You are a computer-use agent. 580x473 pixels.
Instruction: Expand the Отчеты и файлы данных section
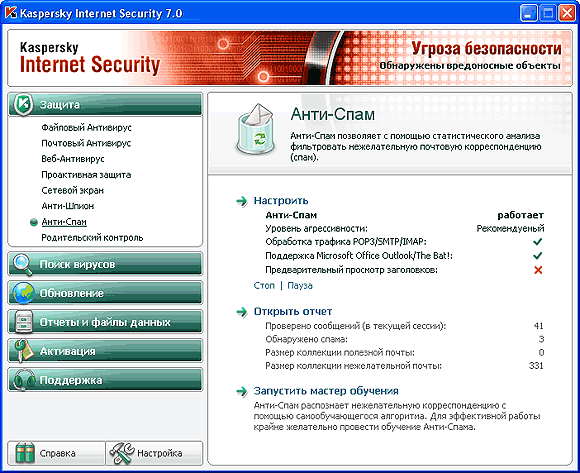pos(105,322)
